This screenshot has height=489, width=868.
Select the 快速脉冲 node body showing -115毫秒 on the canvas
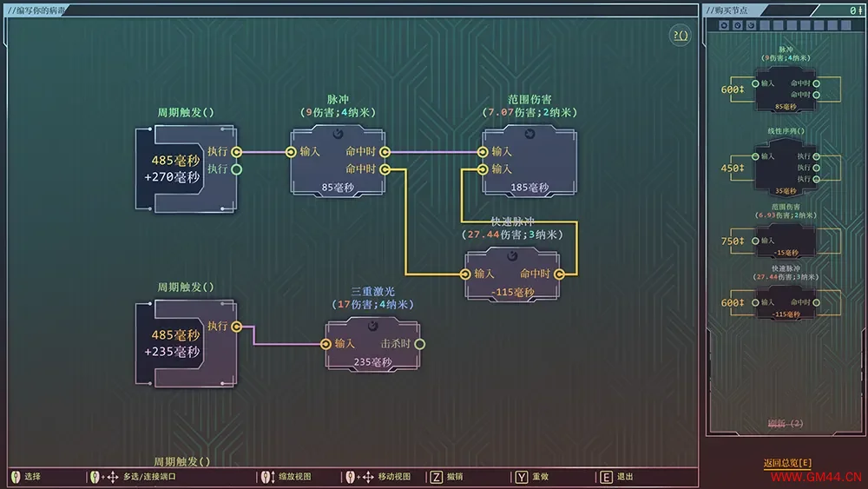pos(512,275)
